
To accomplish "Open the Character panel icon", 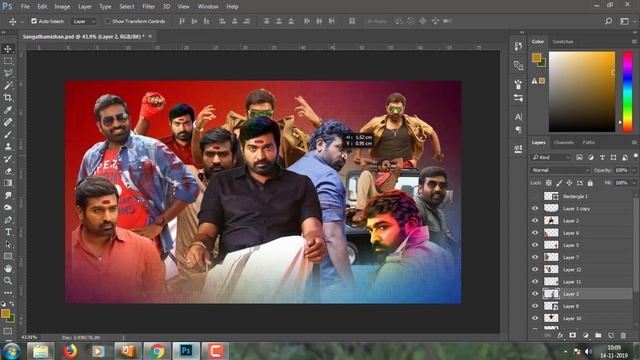I will [518, 117].
